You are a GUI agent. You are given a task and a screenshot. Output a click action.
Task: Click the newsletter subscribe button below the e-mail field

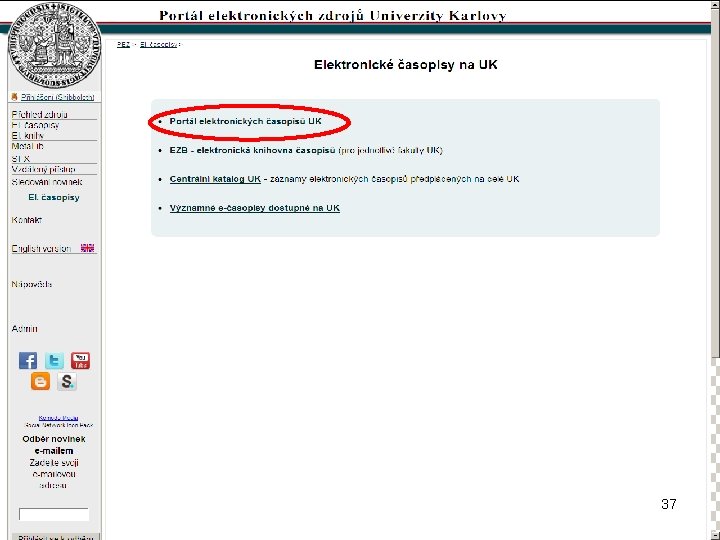click(56, 536)
